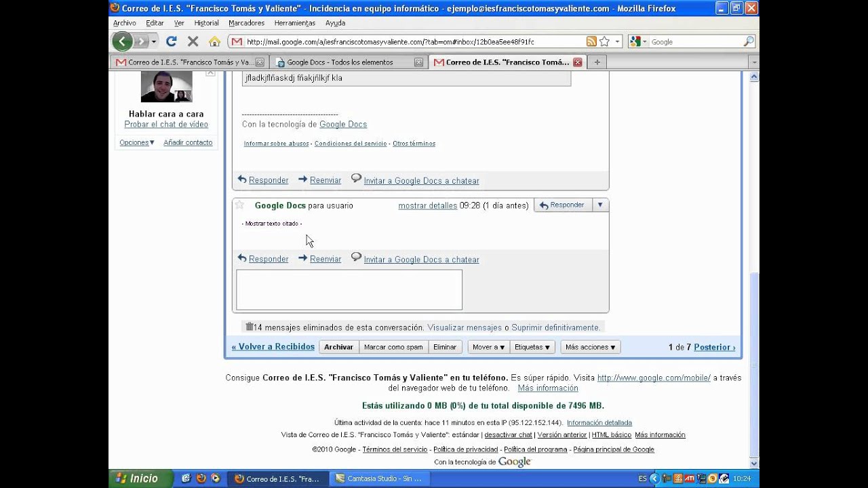Open the Mover a dropdown

point(488,347)
